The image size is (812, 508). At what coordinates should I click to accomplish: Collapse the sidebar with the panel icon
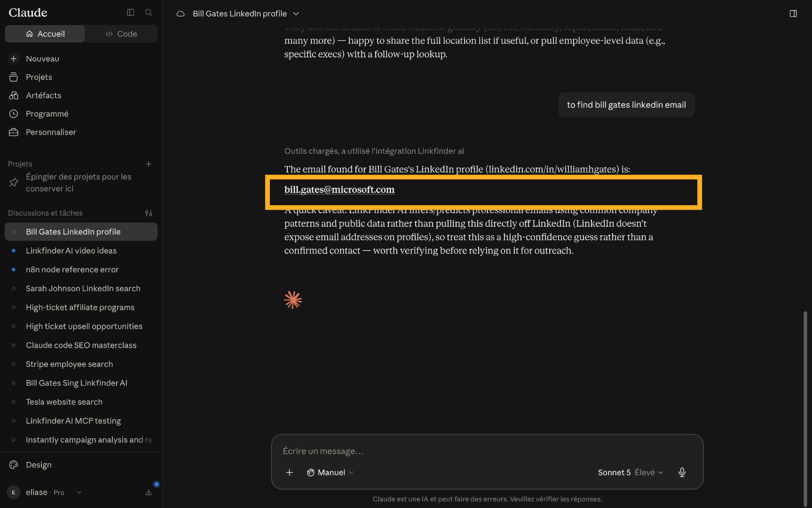[x=131, y=13]
